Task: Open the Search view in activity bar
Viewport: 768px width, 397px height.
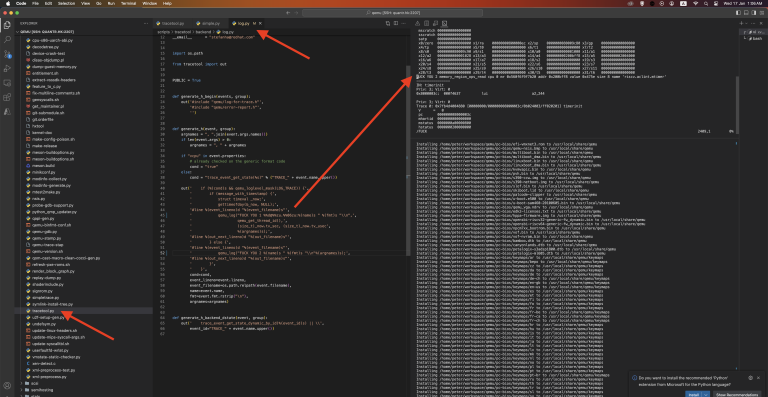Action: tap(7, 39)
